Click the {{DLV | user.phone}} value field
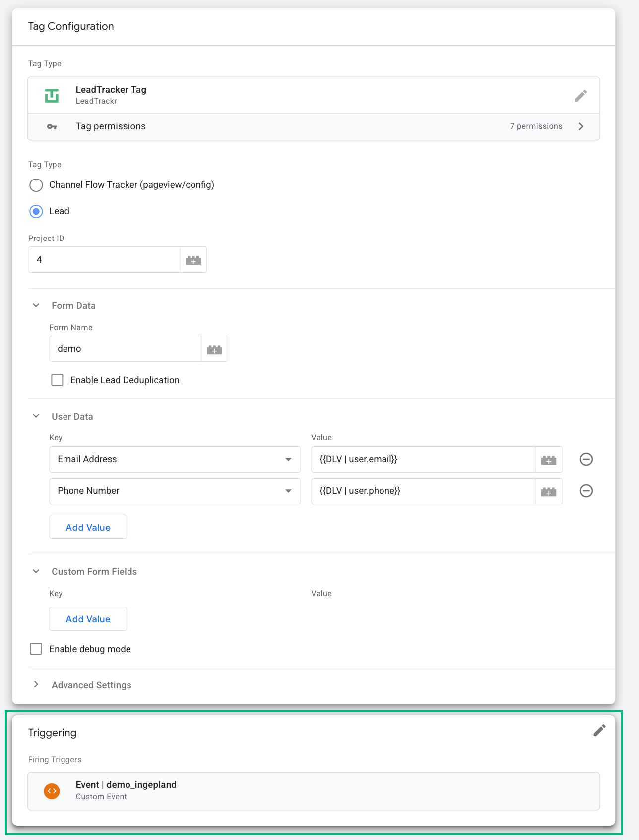 [x=423, y=491]
